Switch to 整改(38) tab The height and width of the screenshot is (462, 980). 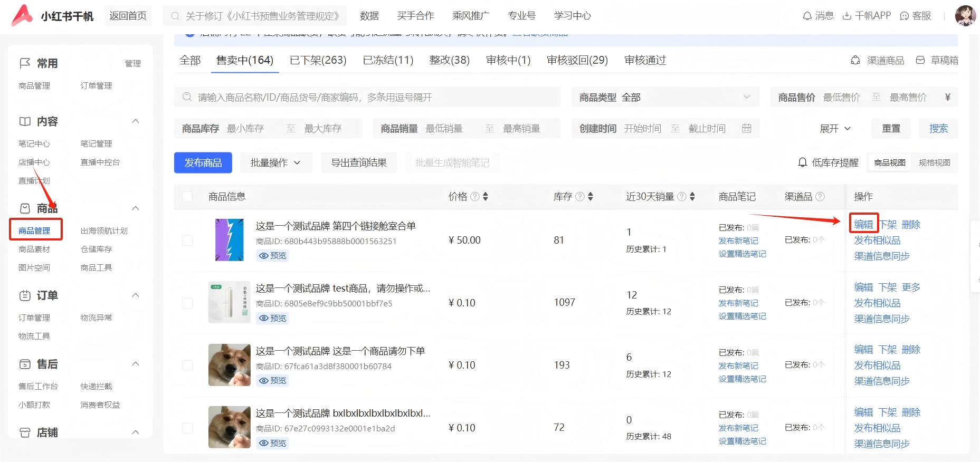coord(450,60)
